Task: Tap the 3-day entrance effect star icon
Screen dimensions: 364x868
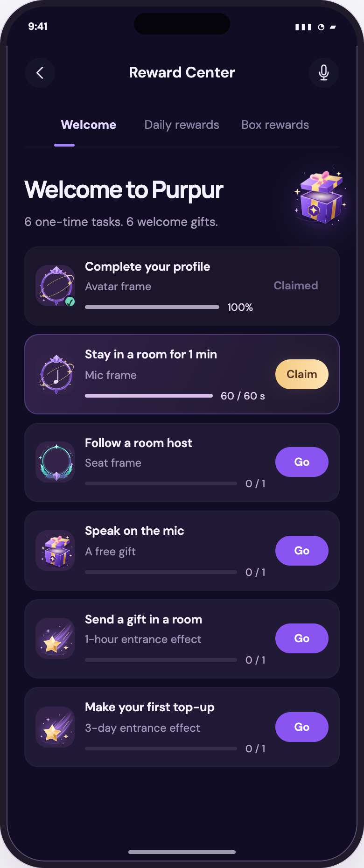Action: pos(56,727)
